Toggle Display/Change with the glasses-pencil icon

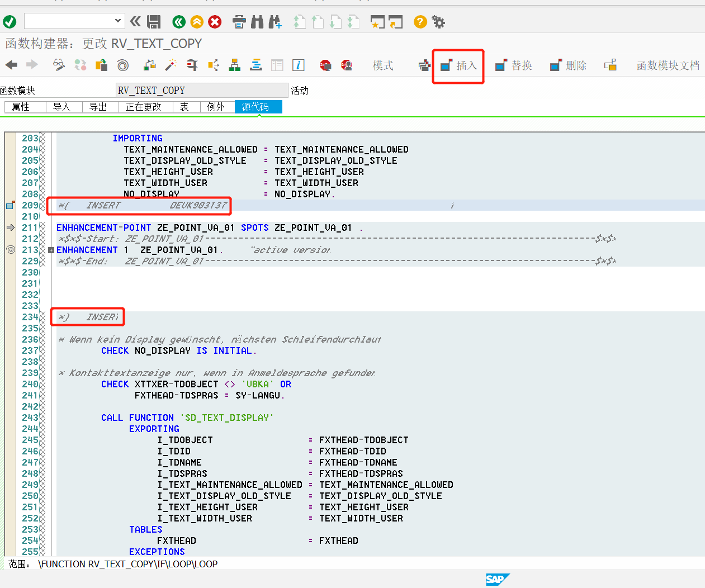click(x=59, y=65)
